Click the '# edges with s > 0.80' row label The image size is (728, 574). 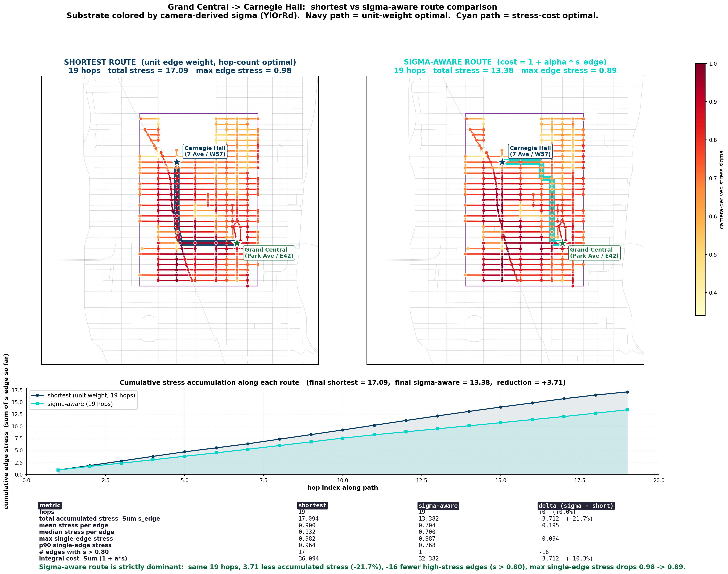[74, 552]
